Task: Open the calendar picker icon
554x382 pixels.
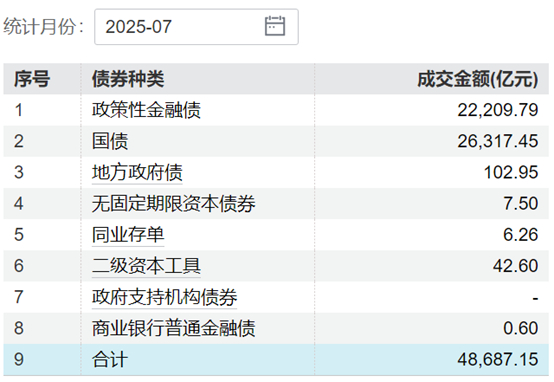Action: coord(275,26)
